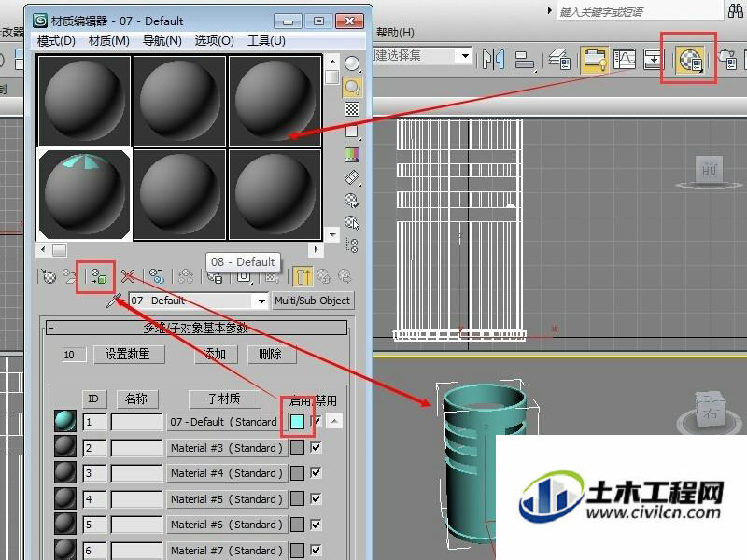This screenshot has height=560, width=747.
Task: Click the 删除 button
Action: click(x=271, y=355)
